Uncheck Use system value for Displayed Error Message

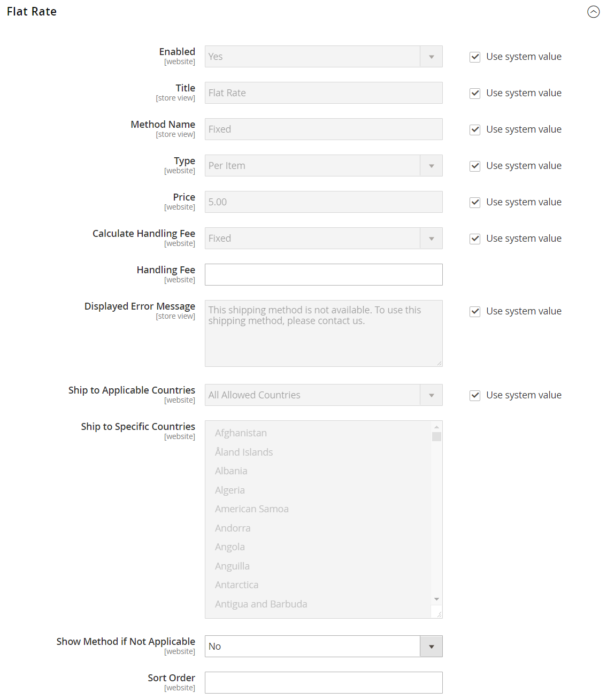(x=475, y=311)
